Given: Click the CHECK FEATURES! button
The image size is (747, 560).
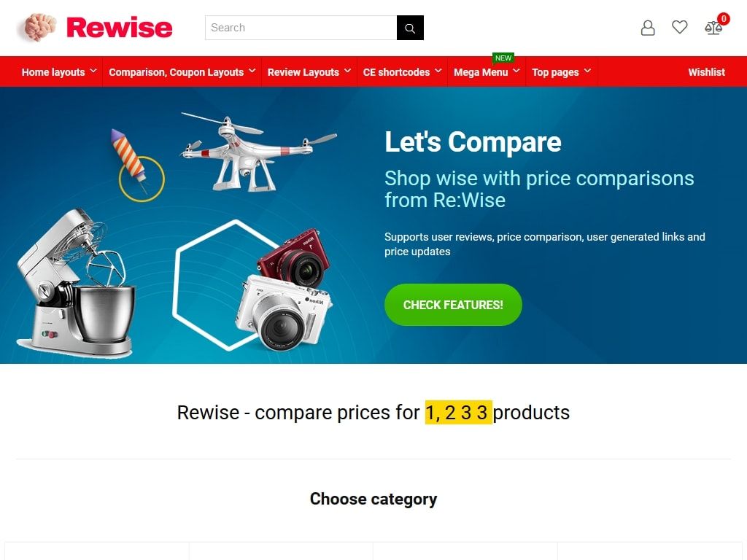Looking at the screenshot, I should (x=453, y=305).
